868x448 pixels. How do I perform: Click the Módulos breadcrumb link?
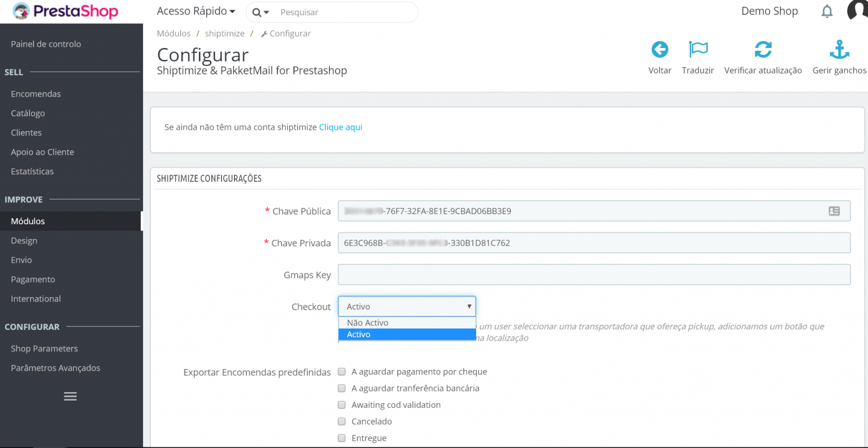(173, 33)
